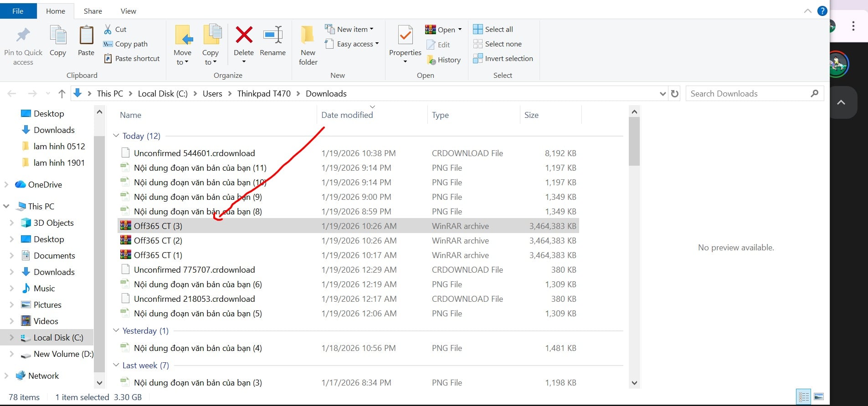Image resolution: width=868 pixels, height=406 pixels.
Task: Click the Cut scissors icon
Action: pyautogui.click(x=108, y=29)
